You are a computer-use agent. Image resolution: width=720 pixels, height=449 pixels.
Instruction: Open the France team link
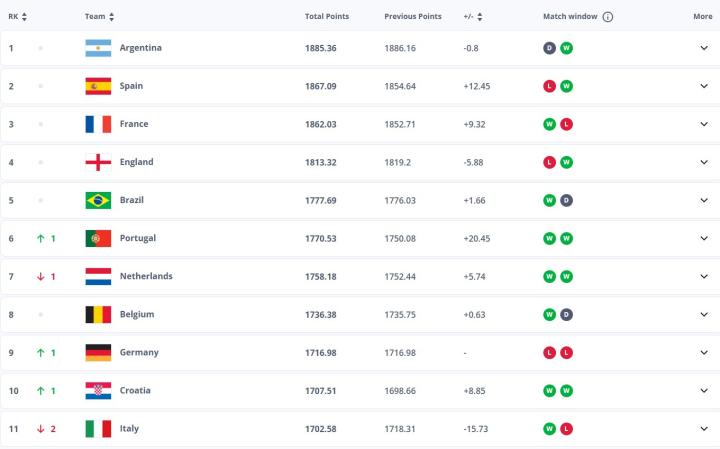[134, 124]
